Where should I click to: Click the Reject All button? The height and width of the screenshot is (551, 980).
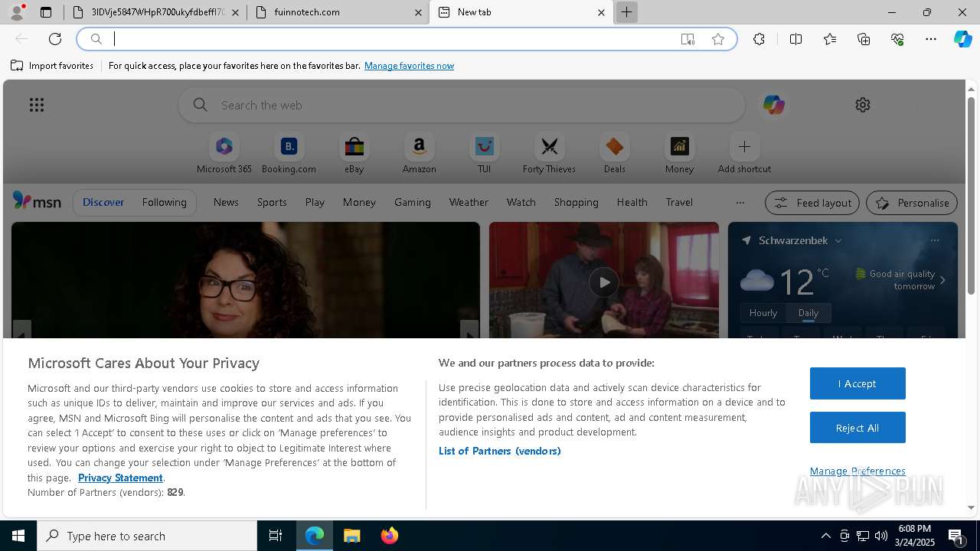tap(857, 428)
